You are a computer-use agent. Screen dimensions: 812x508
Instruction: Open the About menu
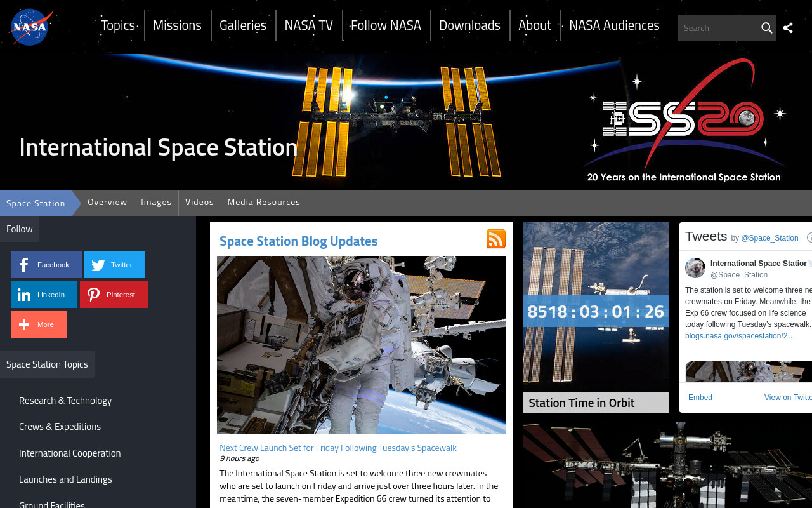535,25
